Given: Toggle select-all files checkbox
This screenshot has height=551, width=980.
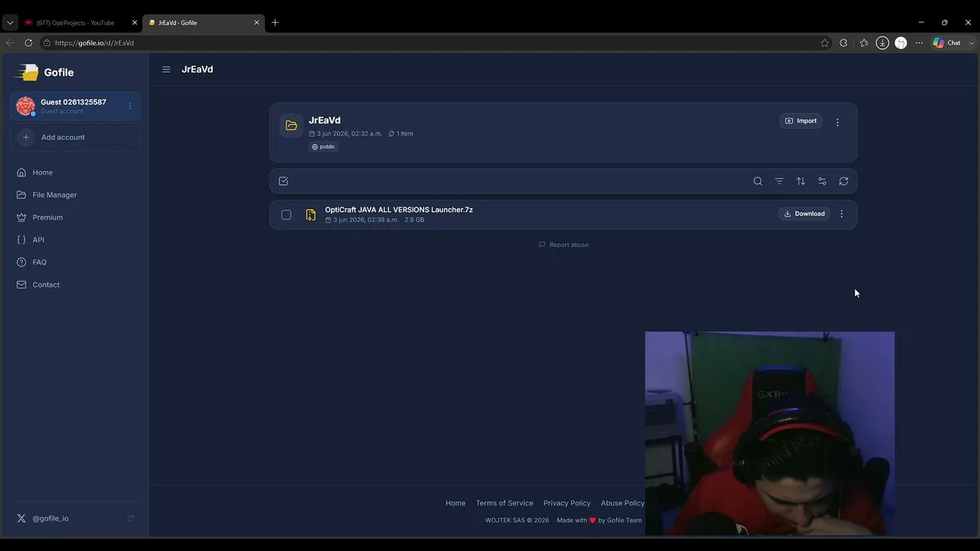Looking at the screenshot, I should tap(283, 181).
